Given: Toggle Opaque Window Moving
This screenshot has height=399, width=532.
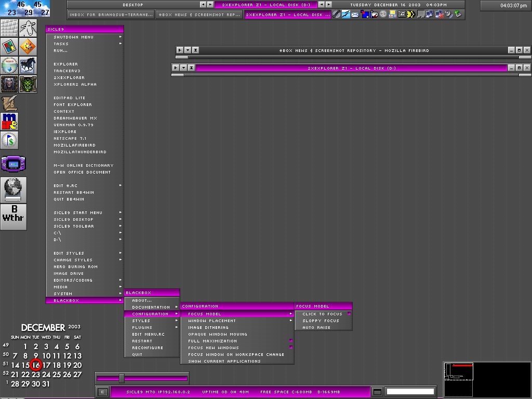Looking at the screenshot, I should [x=237, y=334].
